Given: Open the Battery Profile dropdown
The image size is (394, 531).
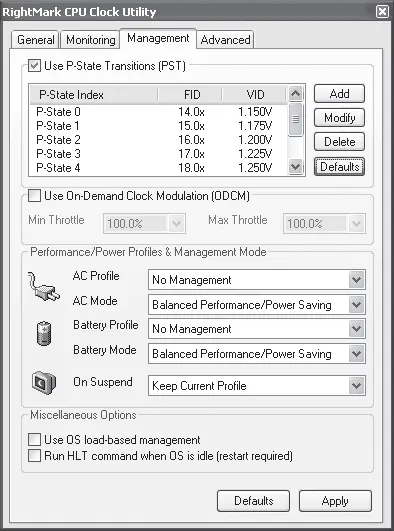Looking at the screenshot, I should [356, 328].
